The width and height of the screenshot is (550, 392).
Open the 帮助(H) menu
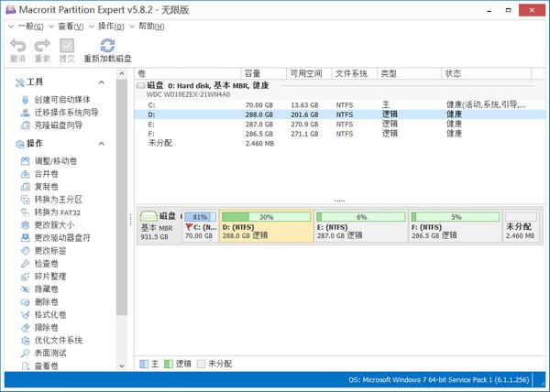click(152, 26)
